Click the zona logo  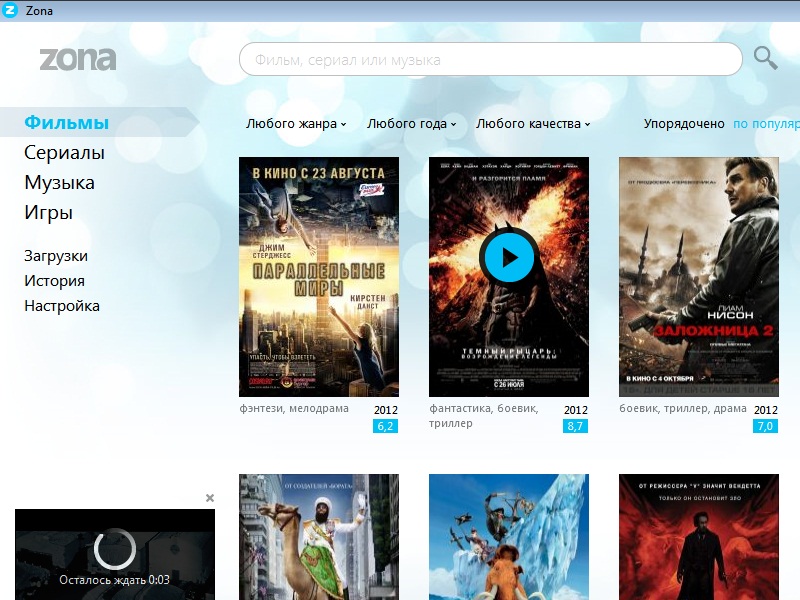coord(78,59)
